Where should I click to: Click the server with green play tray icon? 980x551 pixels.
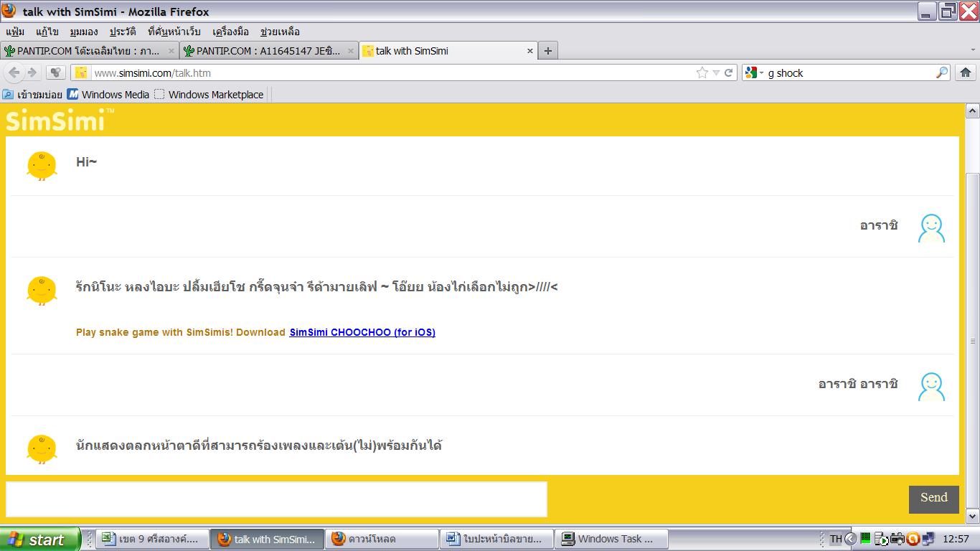tap(882, 539)
